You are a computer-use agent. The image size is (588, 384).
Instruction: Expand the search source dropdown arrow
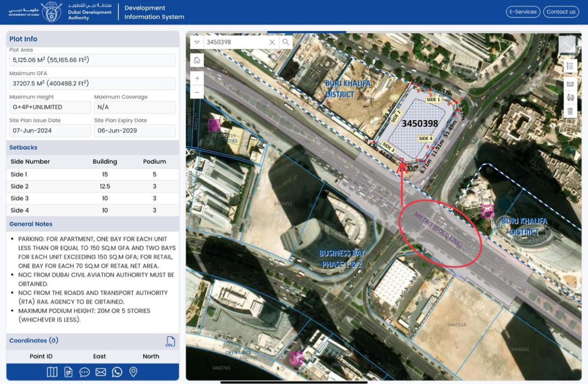click(x=197, y=42)
